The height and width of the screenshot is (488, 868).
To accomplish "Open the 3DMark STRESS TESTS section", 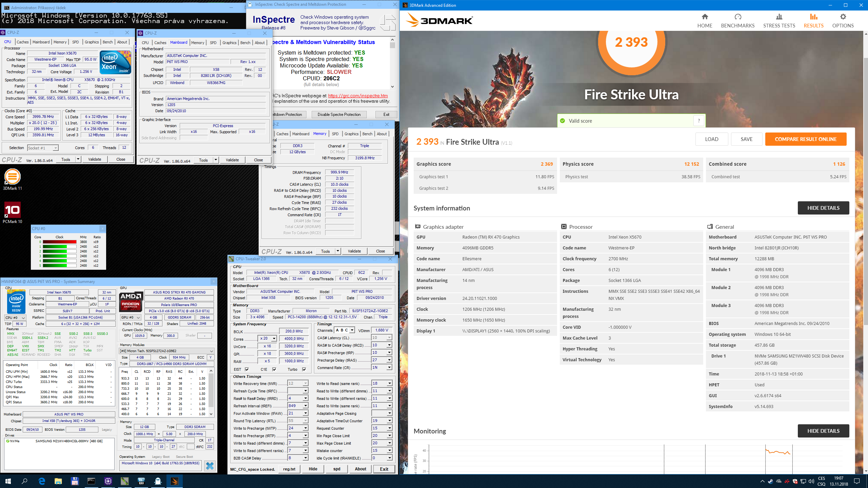I will [779, 21].
